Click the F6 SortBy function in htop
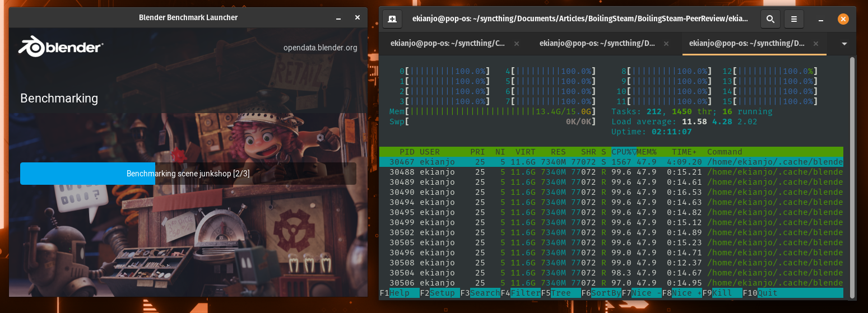This screenshot has width=868, height=313. [x=601, y=293]
